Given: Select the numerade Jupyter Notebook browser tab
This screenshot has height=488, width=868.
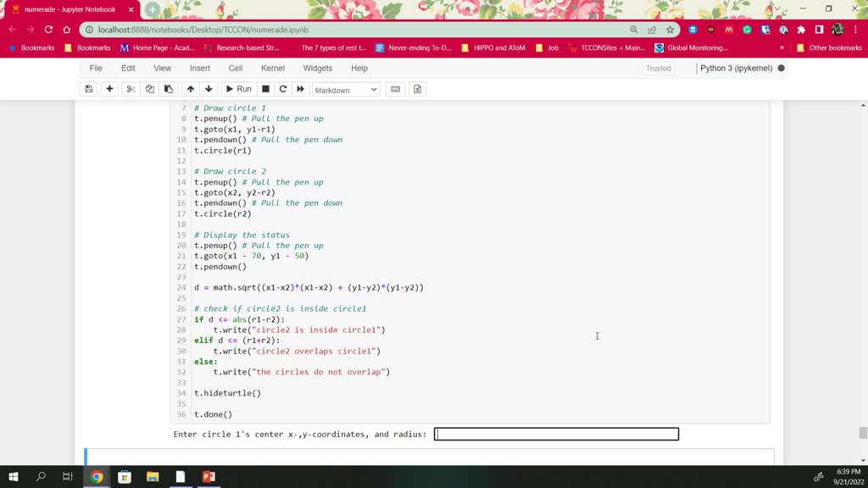Looking at the screenshot, I should tap(70, 9).
